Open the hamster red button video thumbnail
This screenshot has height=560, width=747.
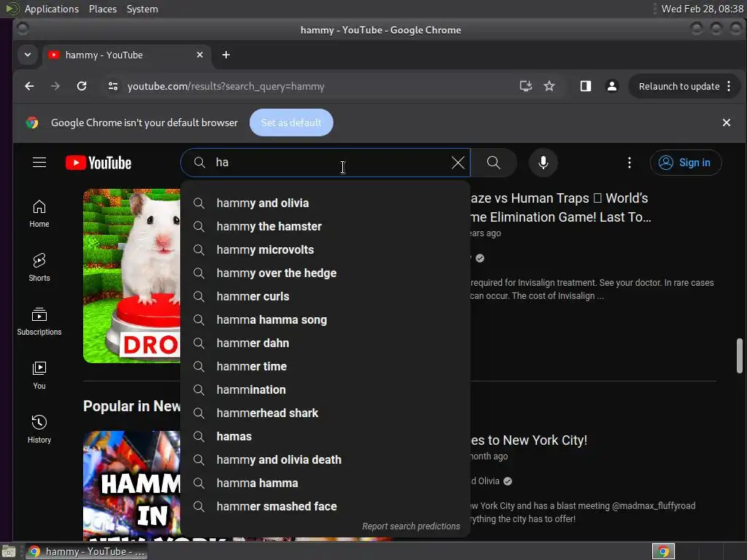[x=132, y=276]
